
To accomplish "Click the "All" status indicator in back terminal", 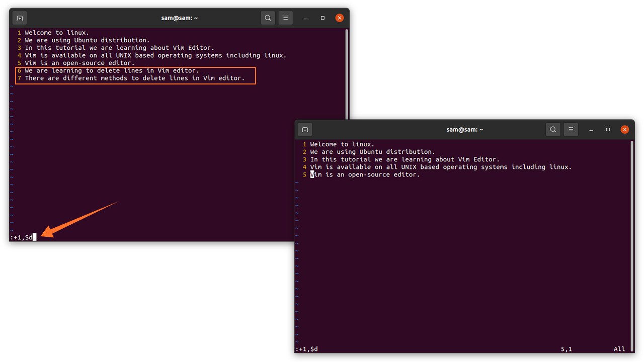I will click(619, 348).
